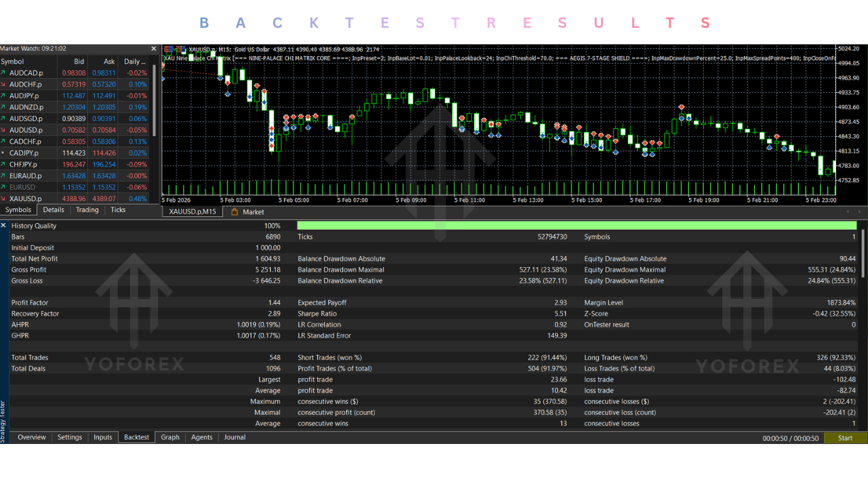Image resolution: width=868 pixels, height=488 pixels.
Task: Click the Gross Profit value 5 251.18
Action: pos(268,270)
